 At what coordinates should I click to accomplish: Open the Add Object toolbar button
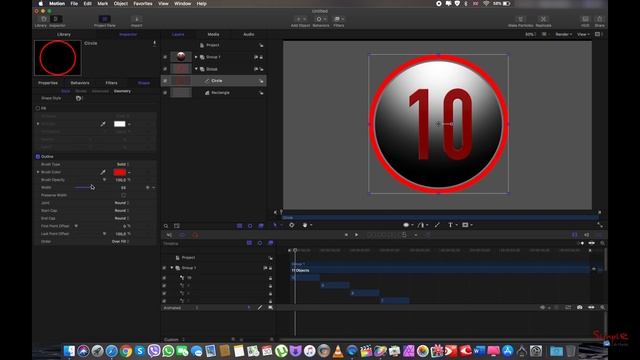pos(300,19)
